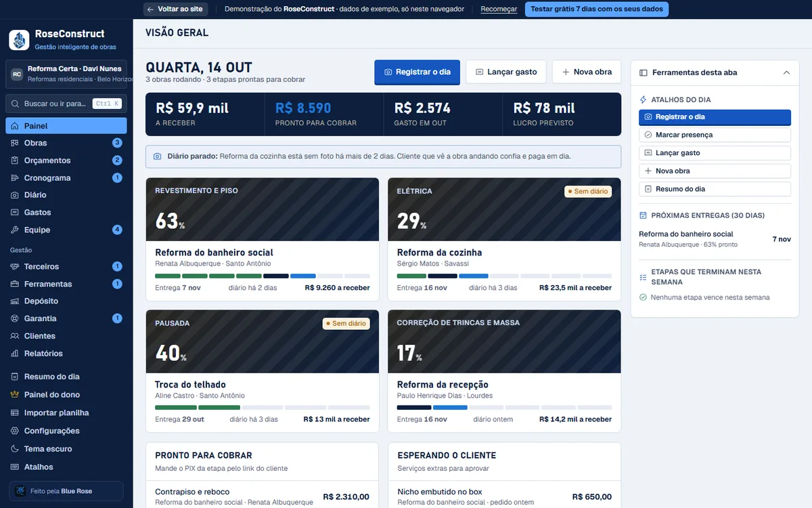Click the Relatórios chart icon
Image resolution: width=812 pixels, height=508 pixels.
(15, 354)
